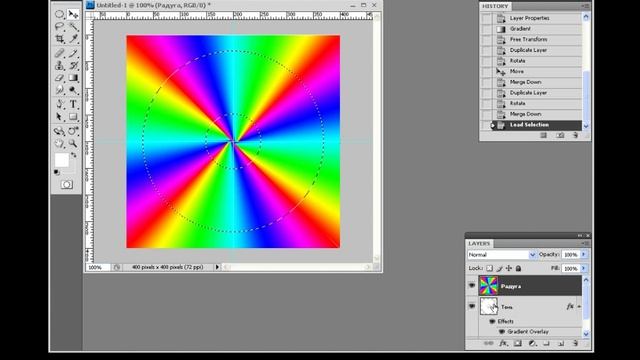Delete layer with Layers trash icon
The width and height of the screenshot is (640, 360).
pos(576,344)
